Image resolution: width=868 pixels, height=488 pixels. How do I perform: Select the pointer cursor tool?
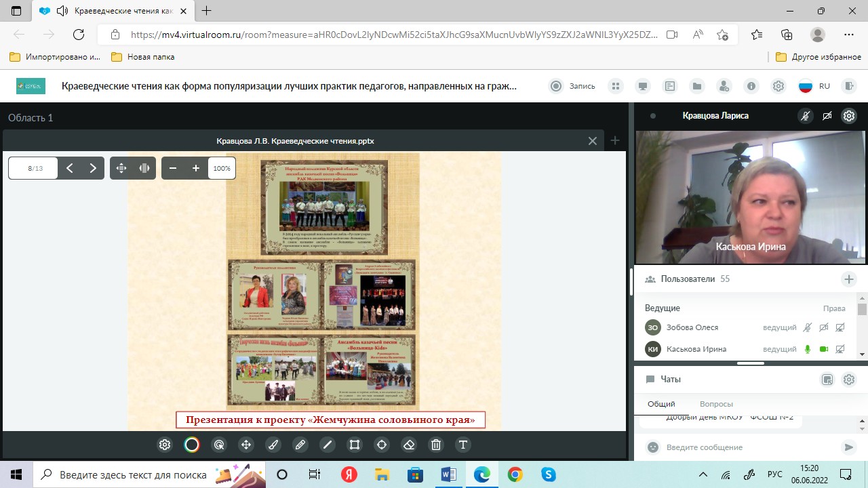pyautogui.click(x=219, y=445)
